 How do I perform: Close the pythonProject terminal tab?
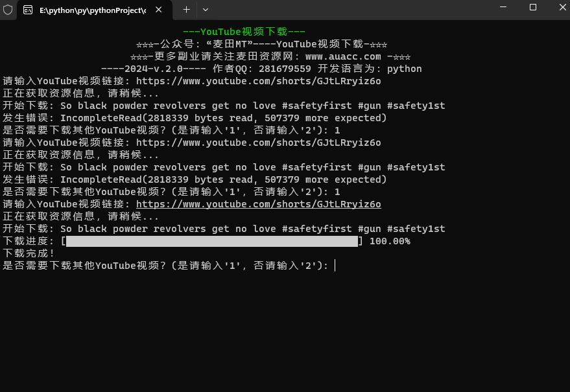click(158, 10)
